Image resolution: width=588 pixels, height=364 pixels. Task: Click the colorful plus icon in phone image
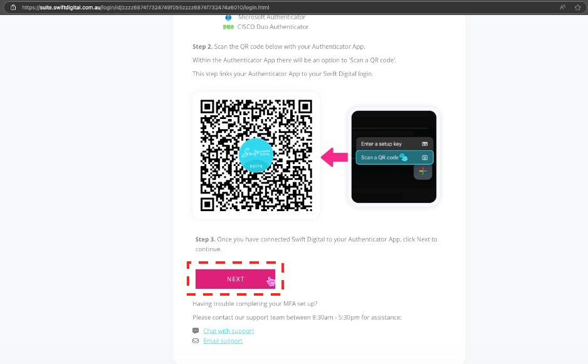click(x=423, y=171)
